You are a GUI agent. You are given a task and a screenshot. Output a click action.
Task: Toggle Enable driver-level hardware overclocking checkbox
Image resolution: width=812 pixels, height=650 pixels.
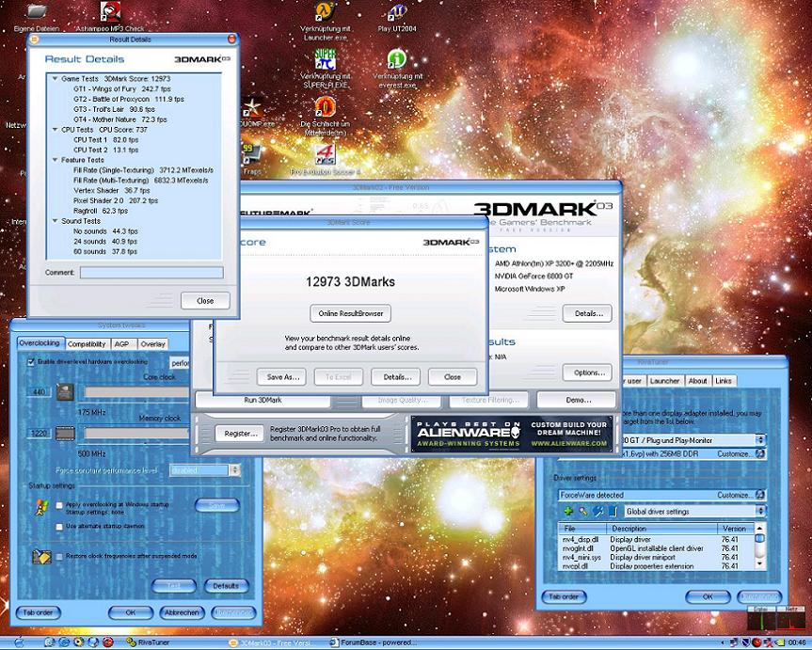(31, 362)
